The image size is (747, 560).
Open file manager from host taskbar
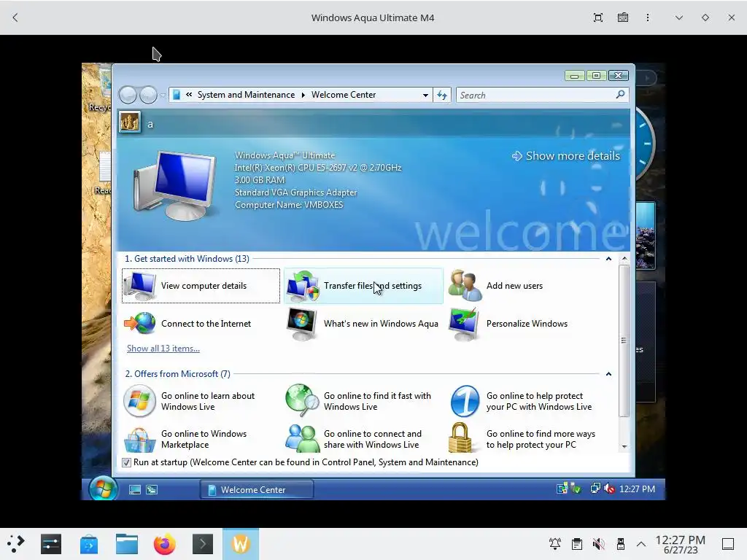click(127, 544)
